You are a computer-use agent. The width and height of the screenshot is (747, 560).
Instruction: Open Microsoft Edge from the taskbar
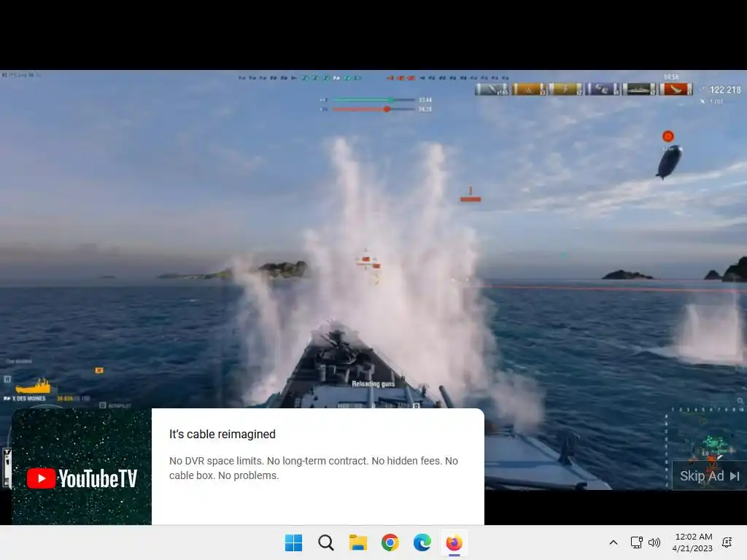pos(422,542)
